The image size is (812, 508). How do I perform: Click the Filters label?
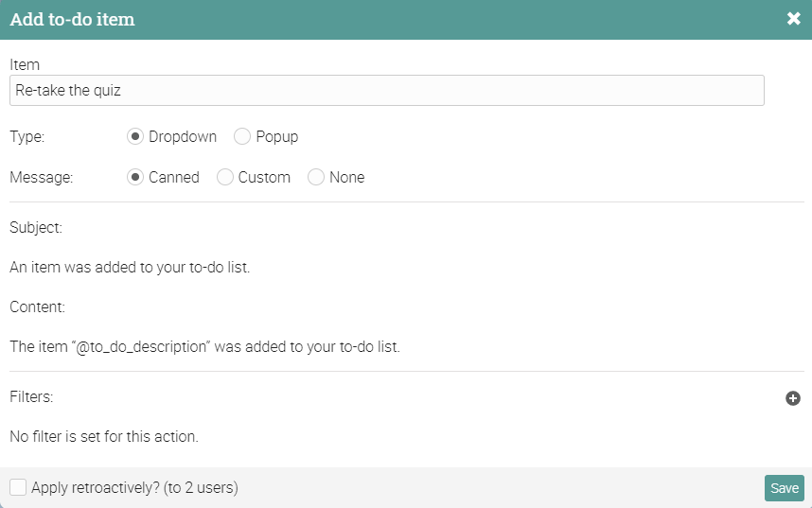pos(31,396)
